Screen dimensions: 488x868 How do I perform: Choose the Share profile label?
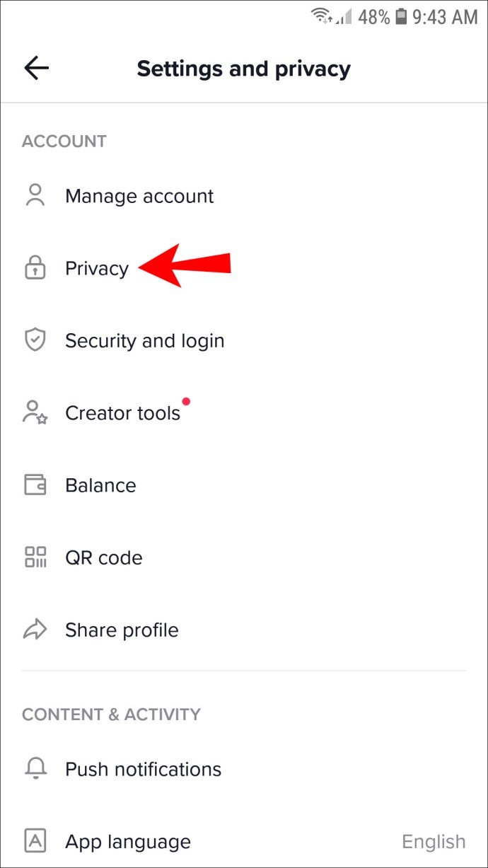122,630
